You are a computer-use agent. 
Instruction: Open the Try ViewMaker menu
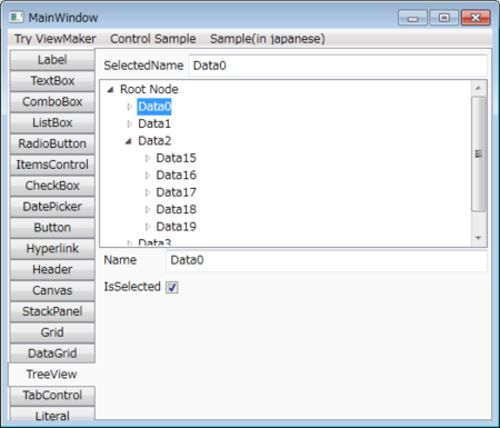tap(55, 39)
